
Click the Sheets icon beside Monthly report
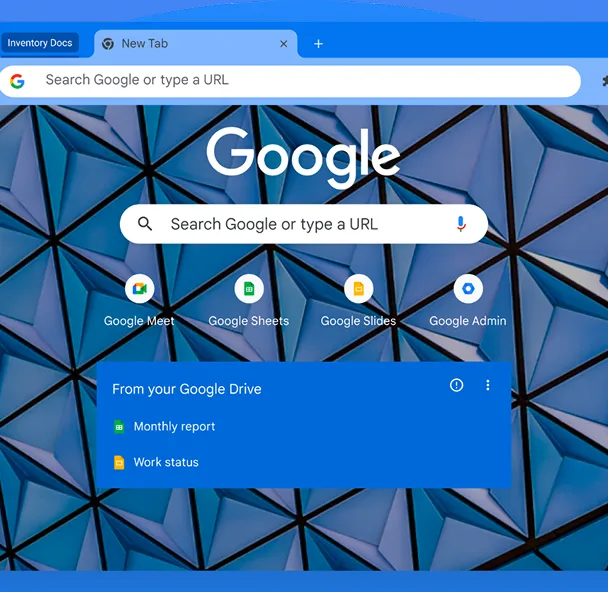click(x=119, y=427)
